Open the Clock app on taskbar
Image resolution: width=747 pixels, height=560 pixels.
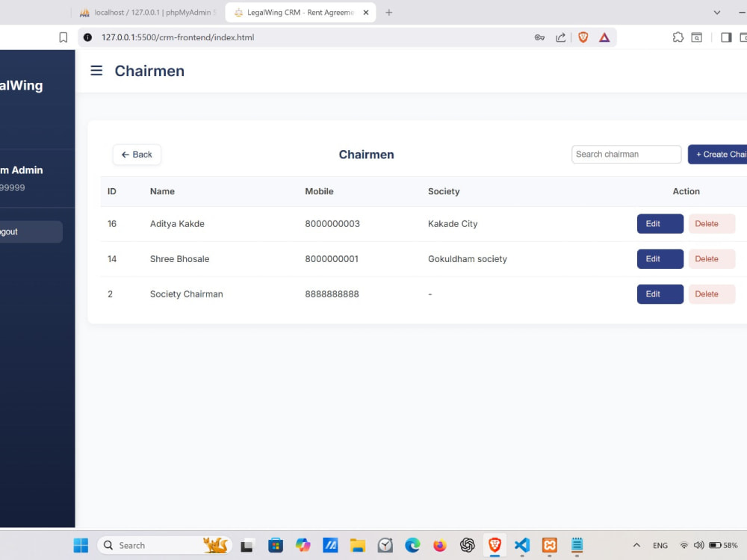(x=385, y=545)
